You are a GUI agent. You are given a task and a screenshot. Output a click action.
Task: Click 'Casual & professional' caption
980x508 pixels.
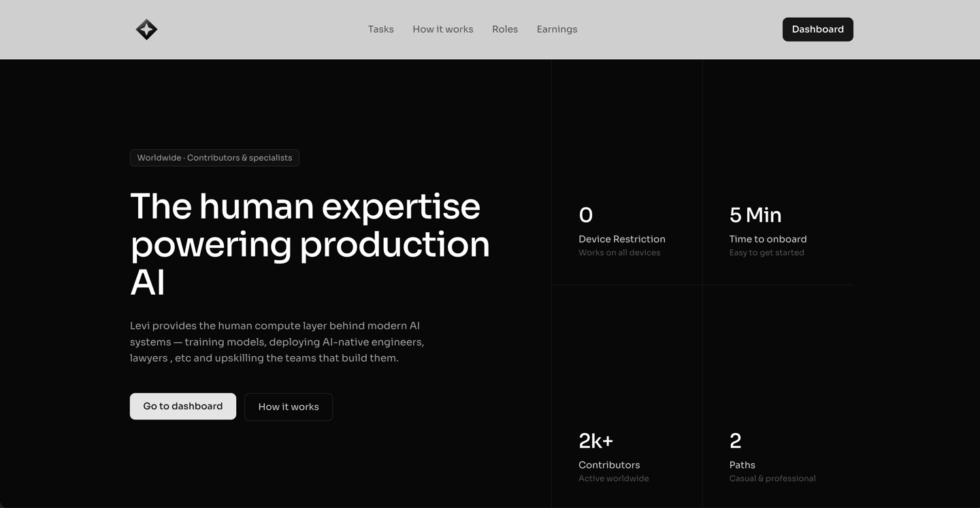[x=772, y=479]
